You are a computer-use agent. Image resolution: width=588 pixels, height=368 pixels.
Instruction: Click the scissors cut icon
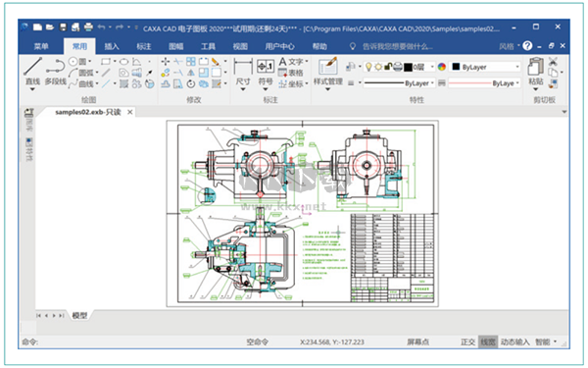tap(553, 61)
